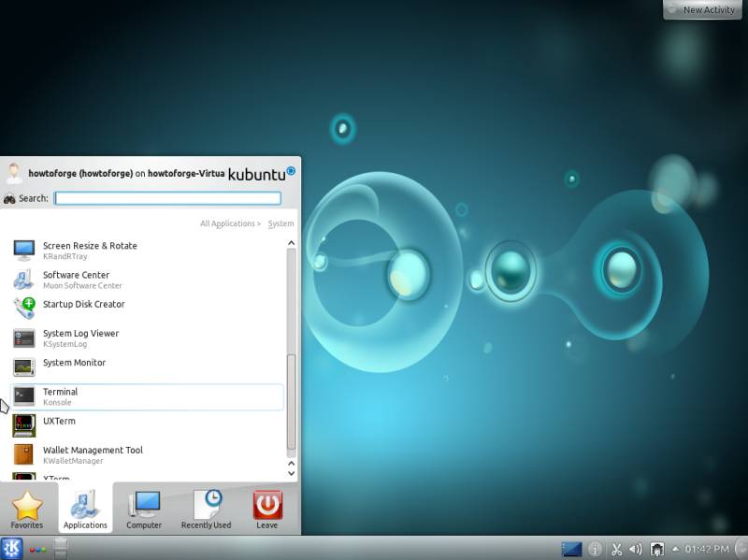Show hidden system tray icons arrow
Viewport: 748px width, 560px height.
coord(675,549)
